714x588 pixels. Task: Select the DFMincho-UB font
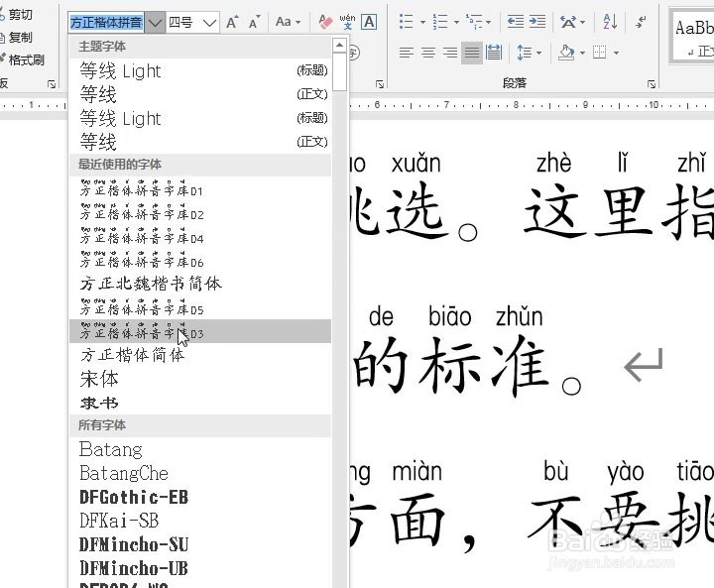tap(200, 568)
